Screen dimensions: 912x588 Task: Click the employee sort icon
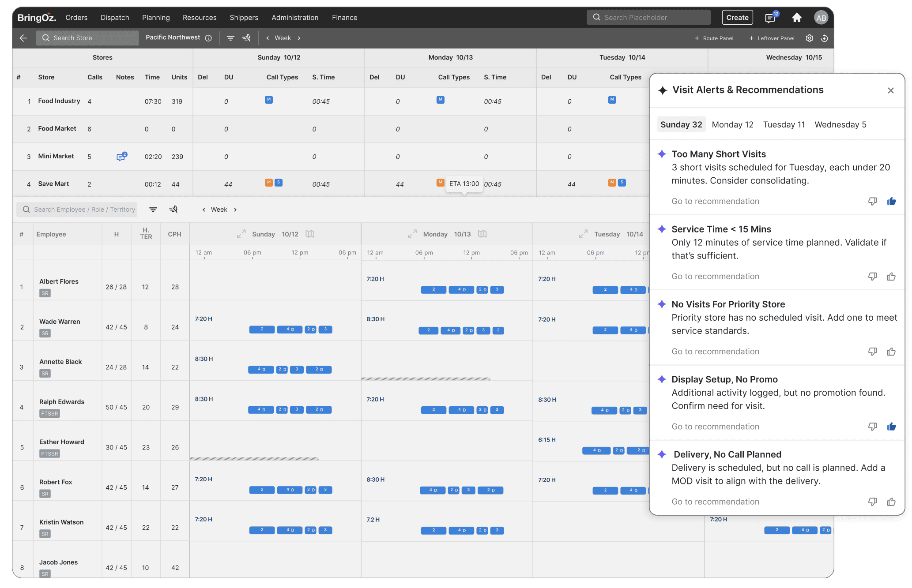tap(173, 210)
